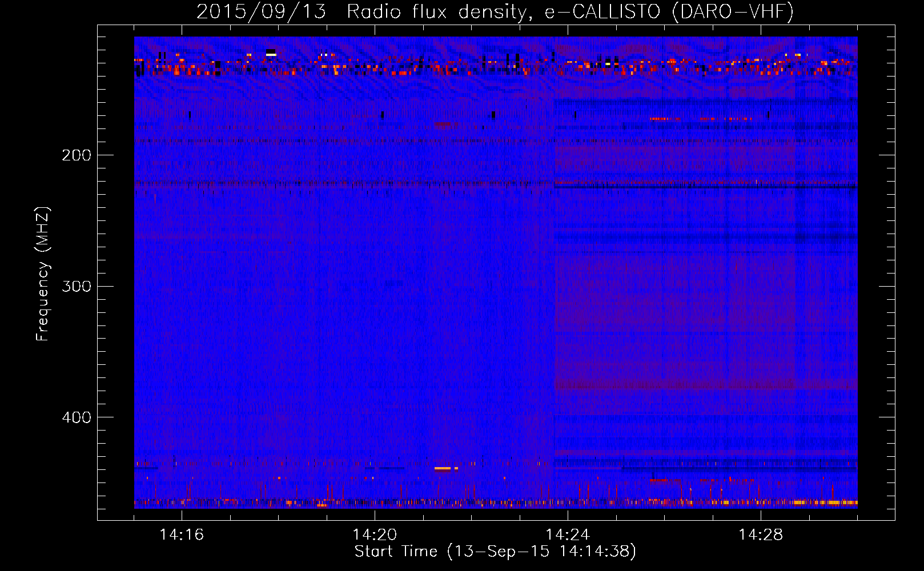Click the 14:28 time tick label
Image resolution: width=924 pixels, height=571 pixels.
coord(761,534)
